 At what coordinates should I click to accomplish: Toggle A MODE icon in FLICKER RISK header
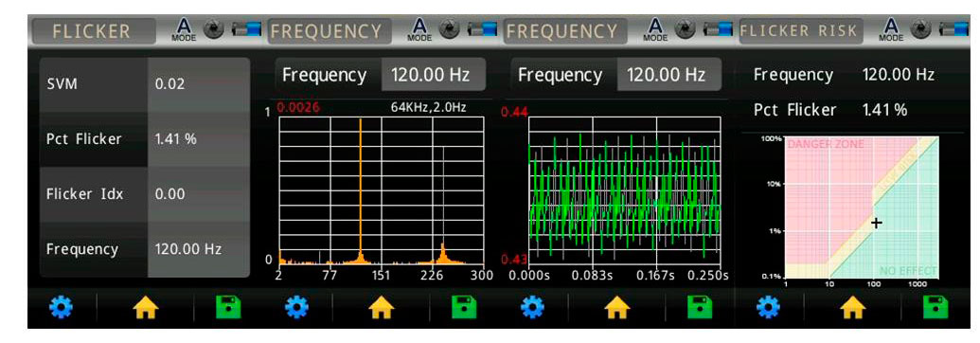tap(891, 29)
